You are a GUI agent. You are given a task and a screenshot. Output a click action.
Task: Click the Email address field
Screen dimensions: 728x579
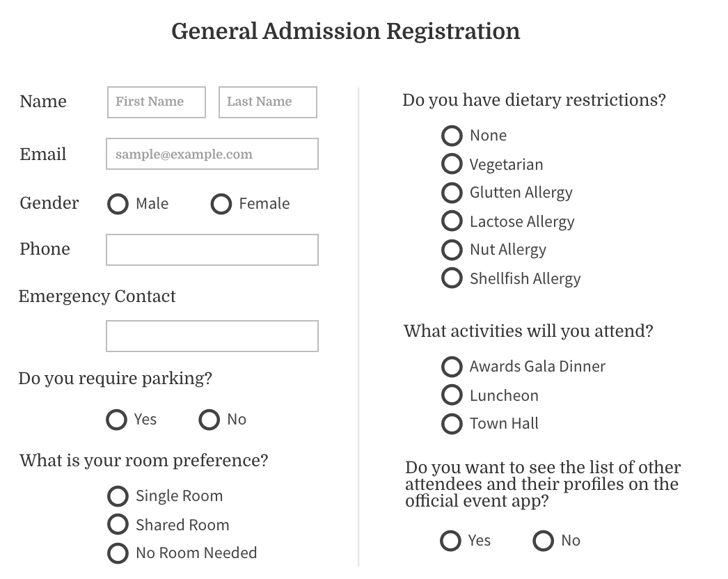(212, 154)
